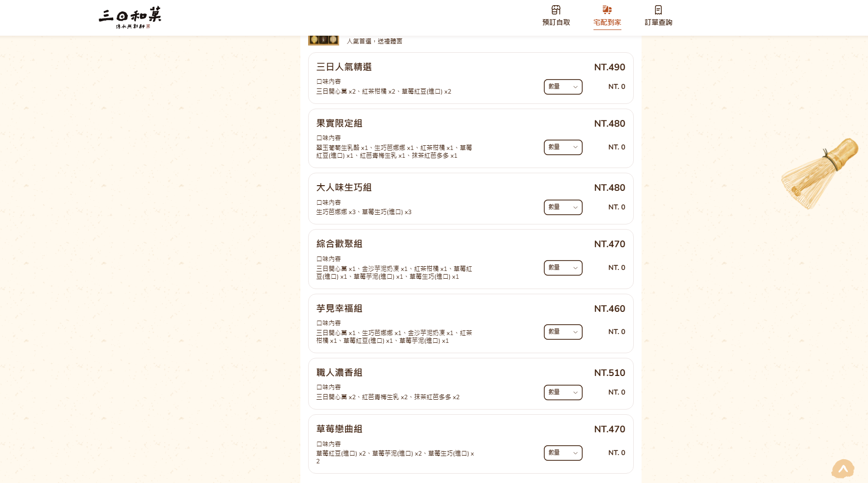The image size is (868, 483).
Task: Click the 三日人氣精選 product title
Action: (344, 67)
